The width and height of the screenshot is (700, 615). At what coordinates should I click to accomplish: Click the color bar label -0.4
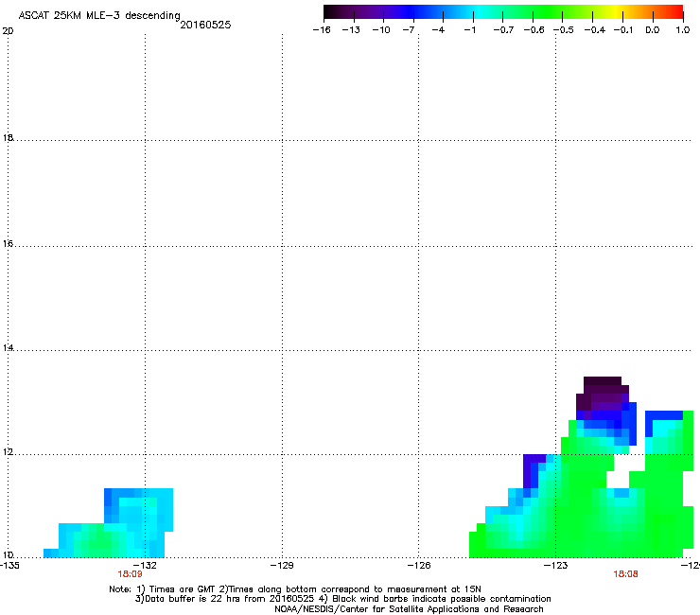pos(595,30)
